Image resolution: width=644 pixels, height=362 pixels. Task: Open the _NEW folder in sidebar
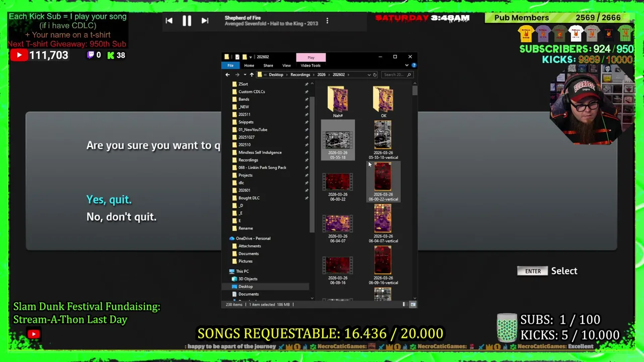[x=244, y=107]
